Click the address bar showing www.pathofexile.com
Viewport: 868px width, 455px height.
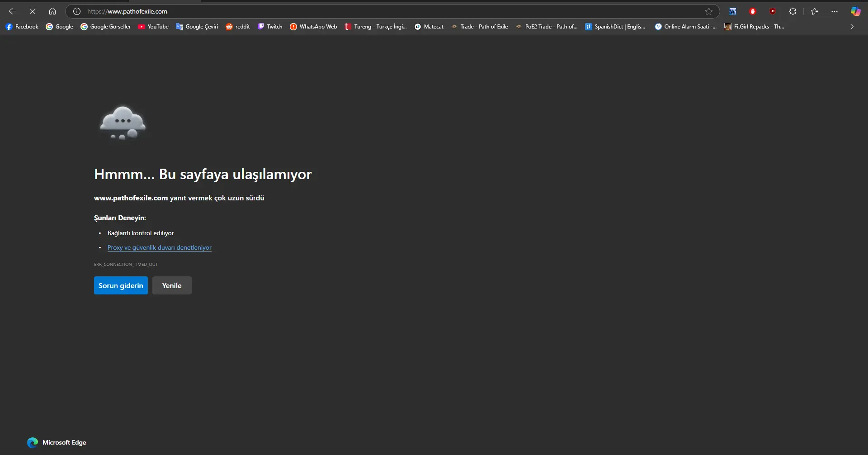point(392,11)
